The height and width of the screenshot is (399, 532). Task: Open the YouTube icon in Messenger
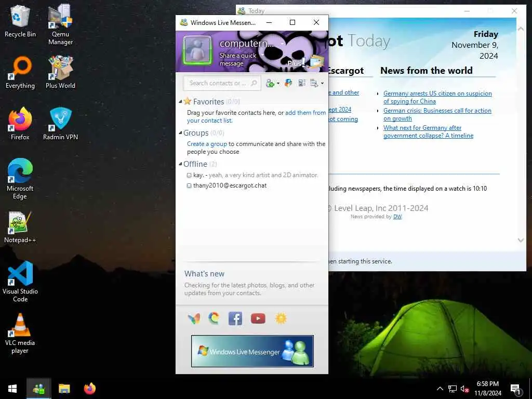pyautogui.click(x=258, y=318)
